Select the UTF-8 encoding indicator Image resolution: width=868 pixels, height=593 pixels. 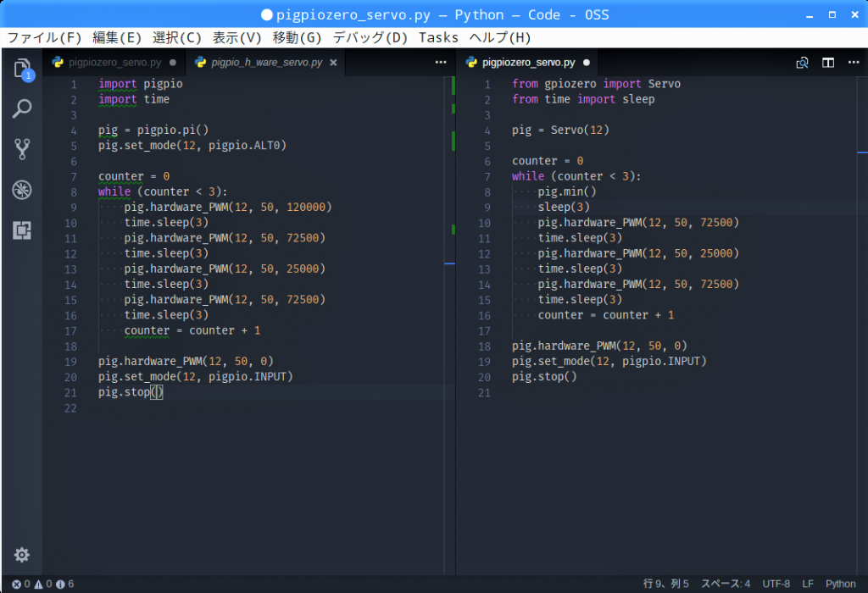pyautogui.click(x=776, y=584)
